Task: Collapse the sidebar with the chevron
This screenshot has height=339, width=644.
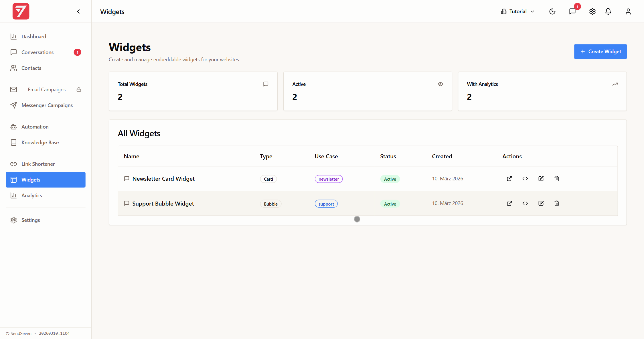Action: (x=78, y=11)
